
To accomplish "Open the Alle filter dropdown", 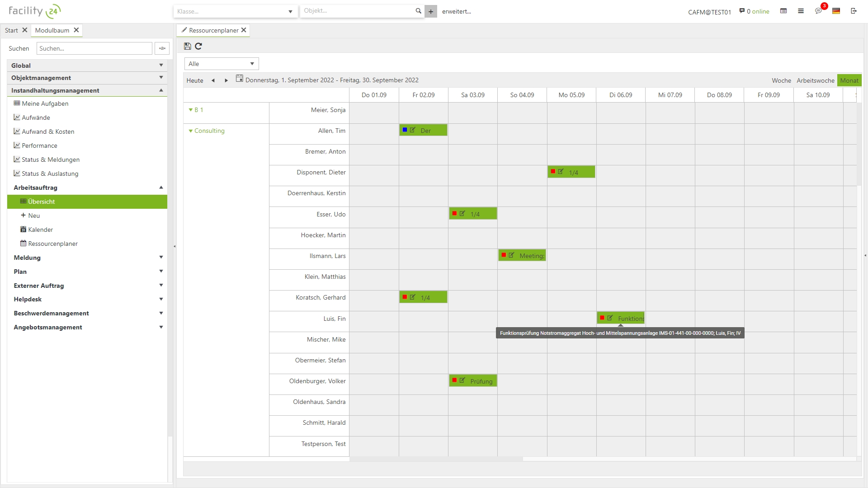I will pyautogui.click(x=222, y=64).
